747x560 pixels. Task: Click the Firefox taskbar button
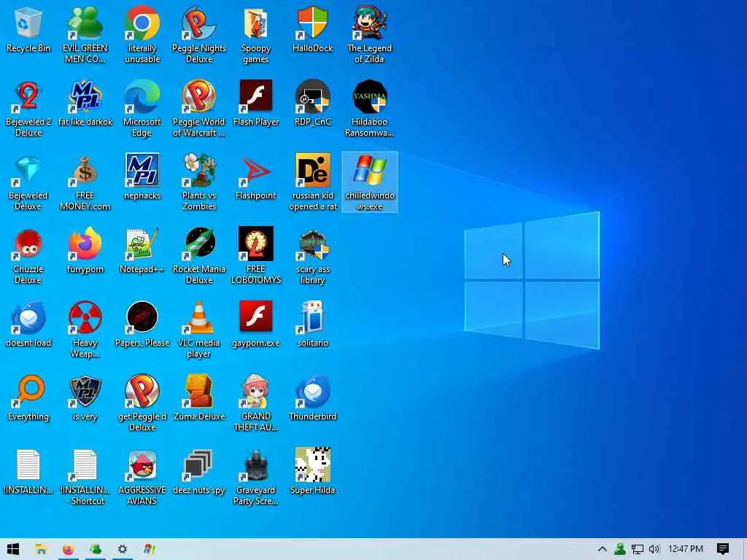(x=68, y=549)
